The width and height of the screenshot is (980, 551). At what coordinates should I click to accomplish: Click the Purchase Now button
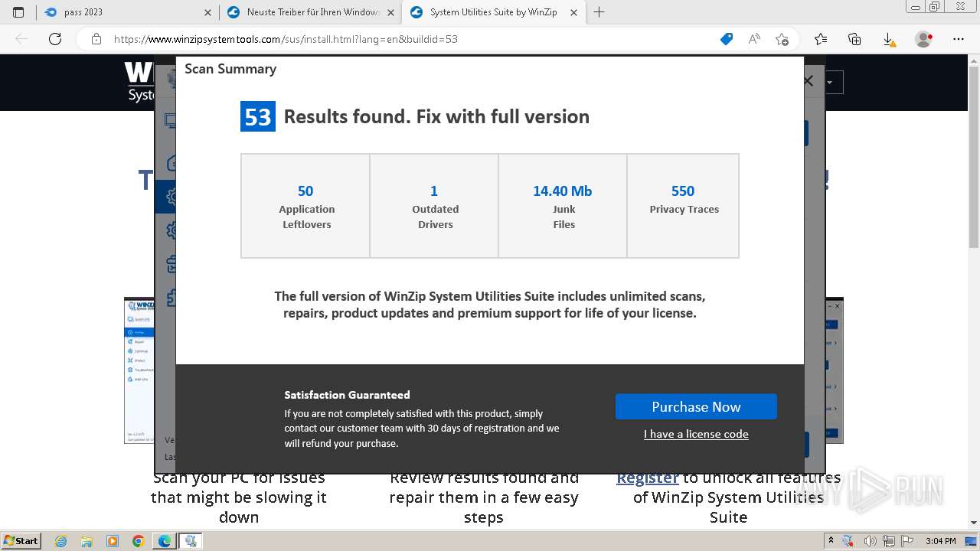(696, 406)
